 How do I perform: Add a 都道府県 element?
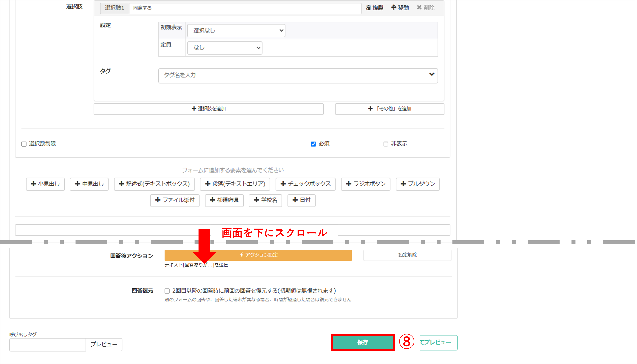pyautogui.click(x=224, y=200)
